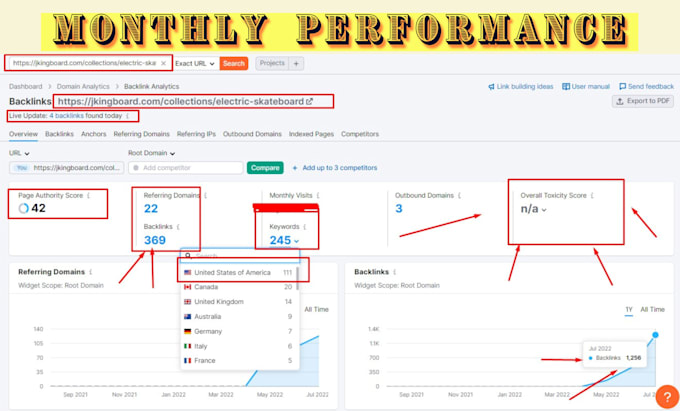Click the country list scrollbar
Screen dimensions: 680x411
(298, 278)
